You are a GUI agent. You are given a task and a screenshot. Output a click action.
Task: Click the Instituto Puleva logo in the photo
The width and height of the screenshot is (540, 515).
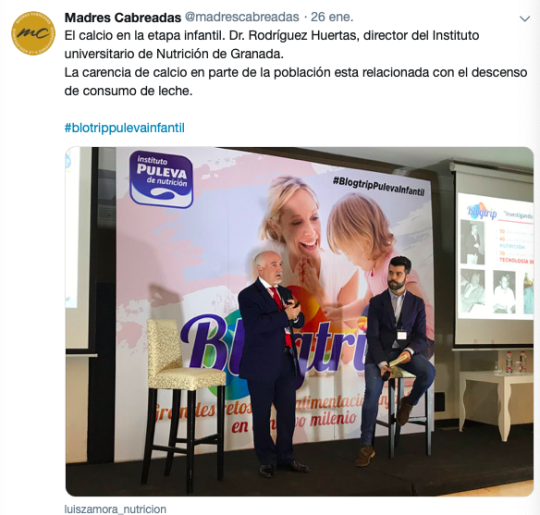(161, 179)
